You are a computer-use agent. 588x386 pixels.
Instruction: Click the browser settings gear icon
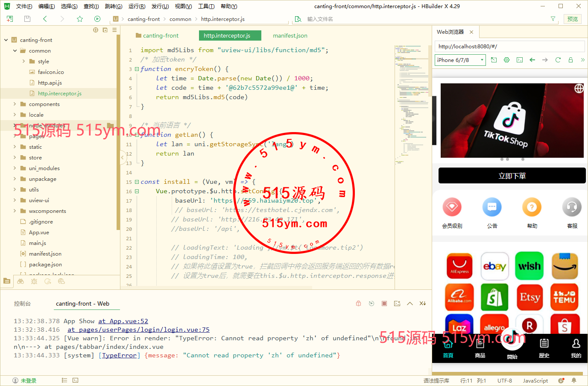coord(506,60)
